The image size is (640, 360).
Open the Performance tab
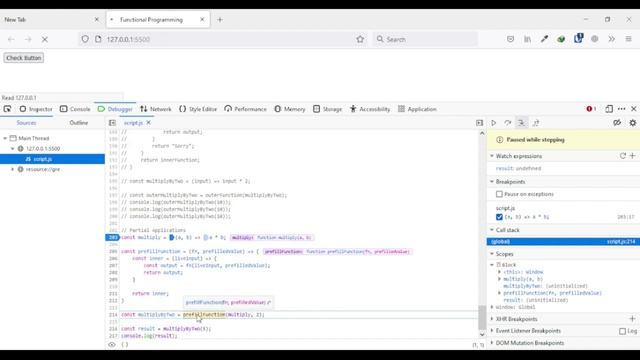pos(245,109)
